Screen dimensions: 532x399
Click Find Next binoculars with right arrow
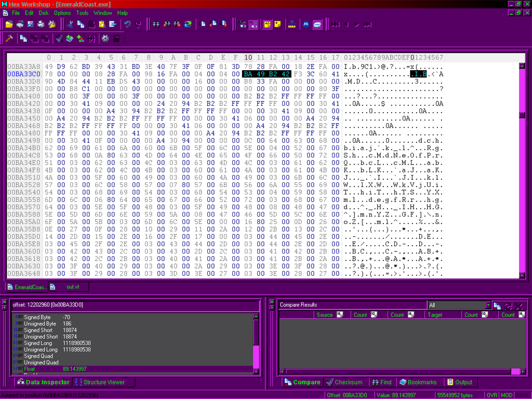(x=177, y=24)
